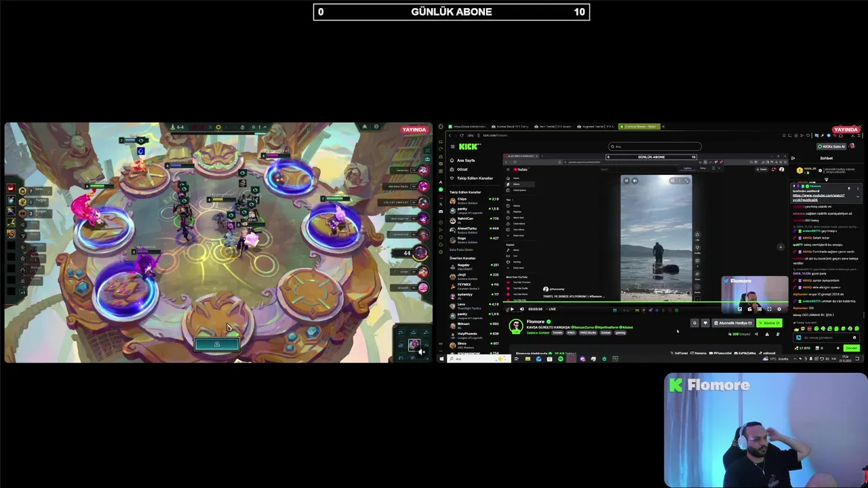The width and height of the screenshot is (868, 488).
Task: Click the KICK logo
Action: coord(469,146)
